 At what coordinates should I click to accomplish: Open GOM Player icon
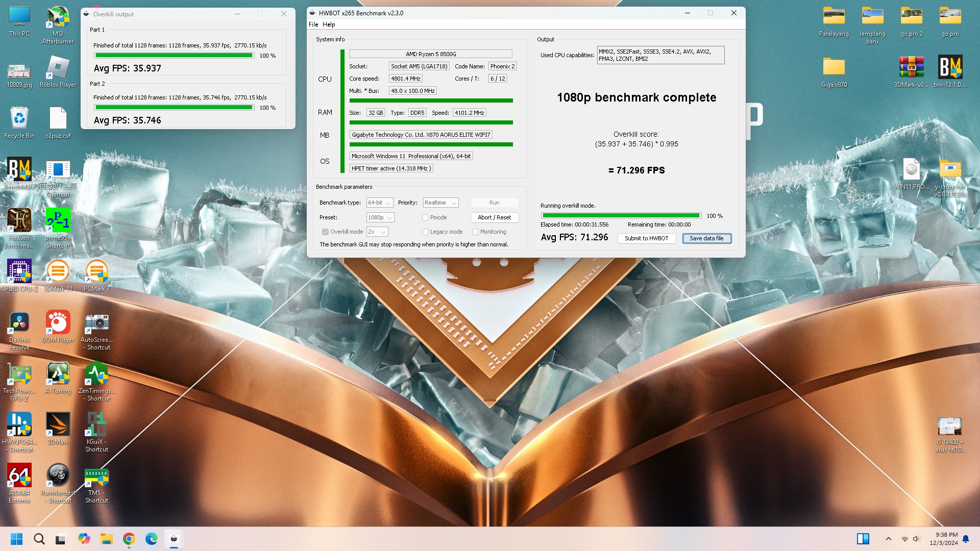58,327
